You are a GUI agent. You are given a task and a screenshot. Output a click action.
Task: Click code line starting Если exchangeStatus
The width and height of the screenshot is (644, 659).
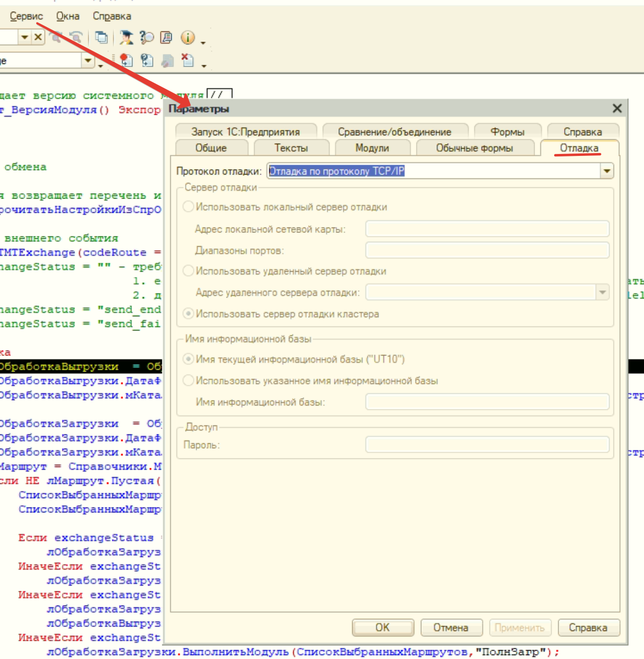pos(90,538)
